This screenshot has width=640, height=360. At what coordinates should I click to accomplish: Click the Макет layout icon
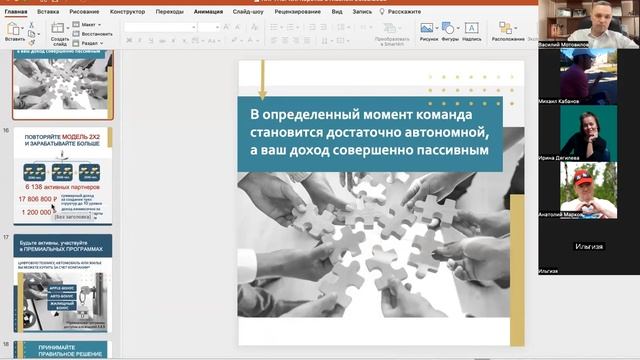pyautogui.click(x=76, y=24)
